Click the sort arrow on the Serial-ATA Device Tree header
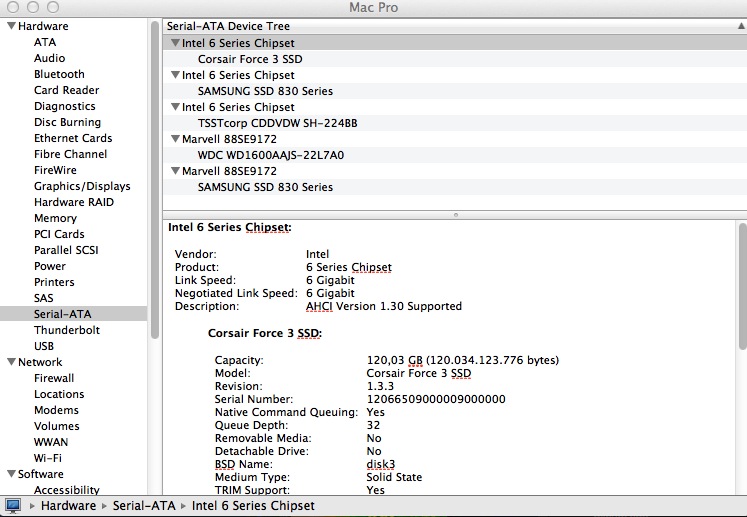The image size is (747, 517). point(741,26)
